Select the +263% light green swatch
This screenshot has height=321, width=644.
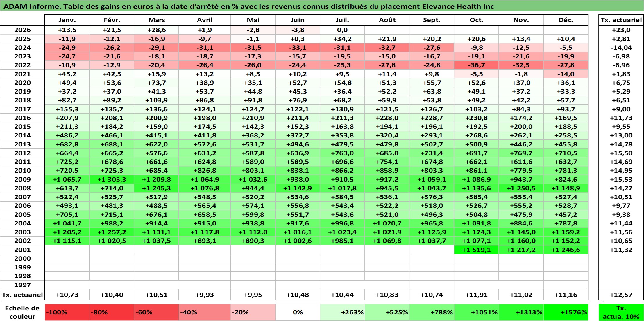342,312
